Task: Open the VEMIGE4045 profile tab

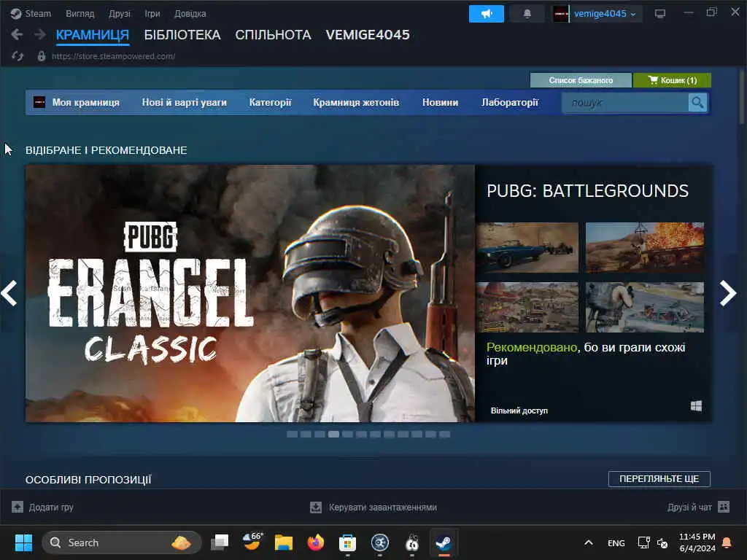Action: 368,35
